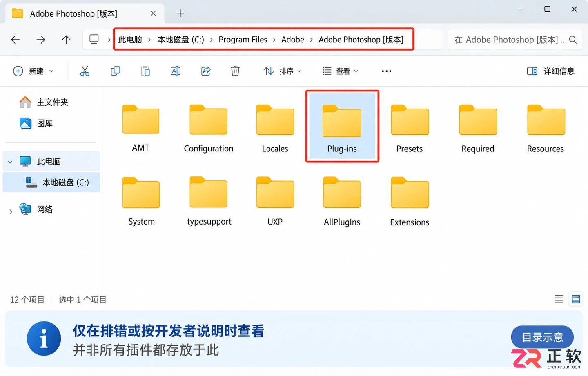Open the 排序 sort dropdown
This screenshot has height=376, width=588.
click(x=282, y=71)
